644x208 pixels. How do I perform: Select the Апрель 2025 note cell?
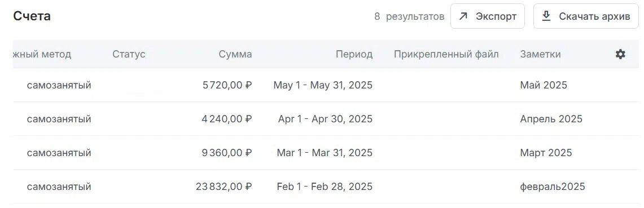551,119
